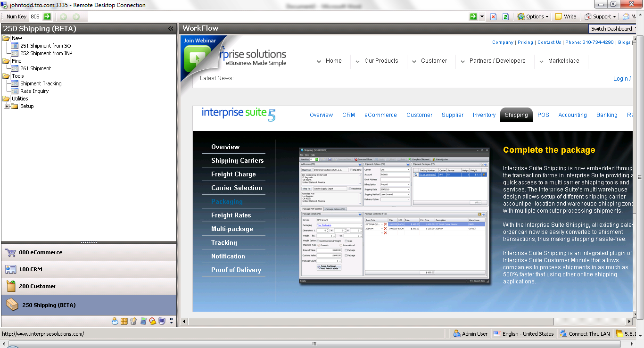Click the green Go arrow beside Num Key

click(x=47, y=17)
